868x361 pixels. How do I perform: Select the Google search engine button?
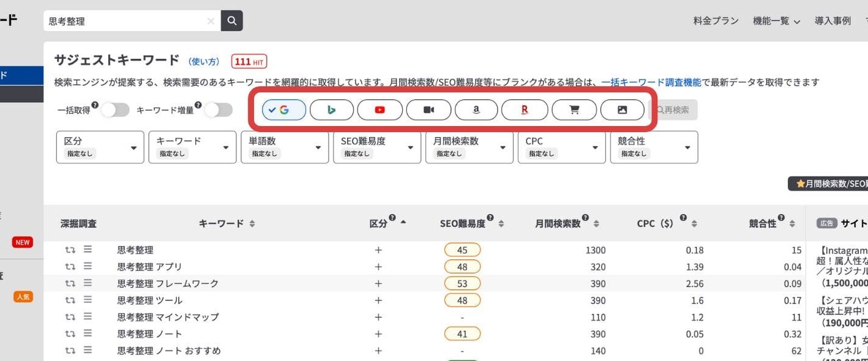(x=284, y=110)
